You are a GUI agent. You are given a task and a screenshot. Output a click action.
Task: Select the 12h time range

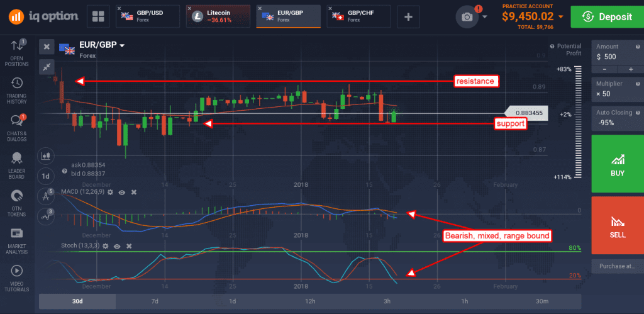(309, 301)
